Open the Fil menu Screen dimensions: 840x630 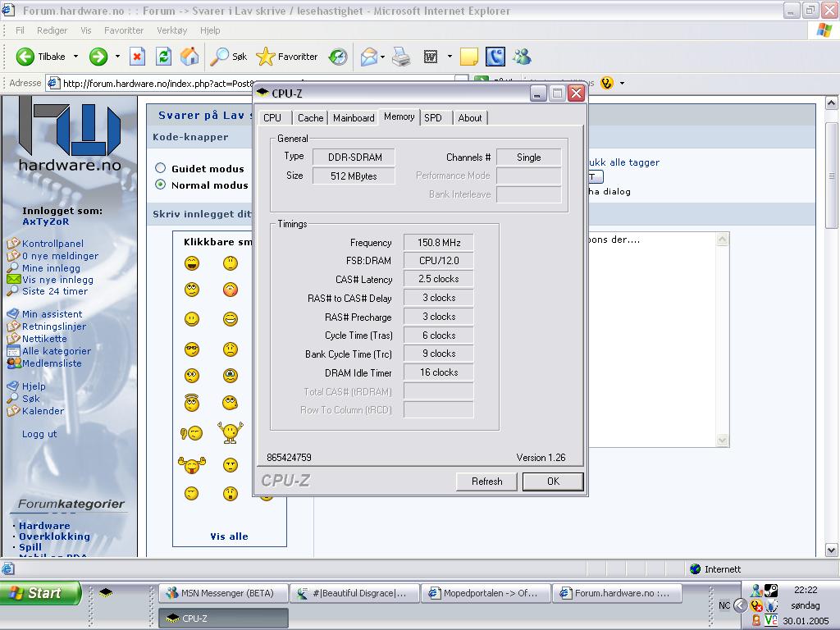(x=20, y=30)
